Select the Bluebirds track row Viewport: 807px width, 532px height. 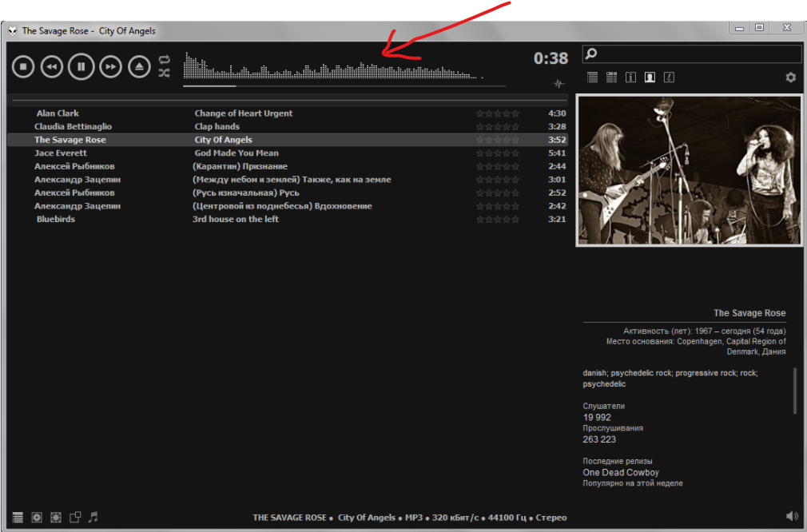tap(288, 219)
